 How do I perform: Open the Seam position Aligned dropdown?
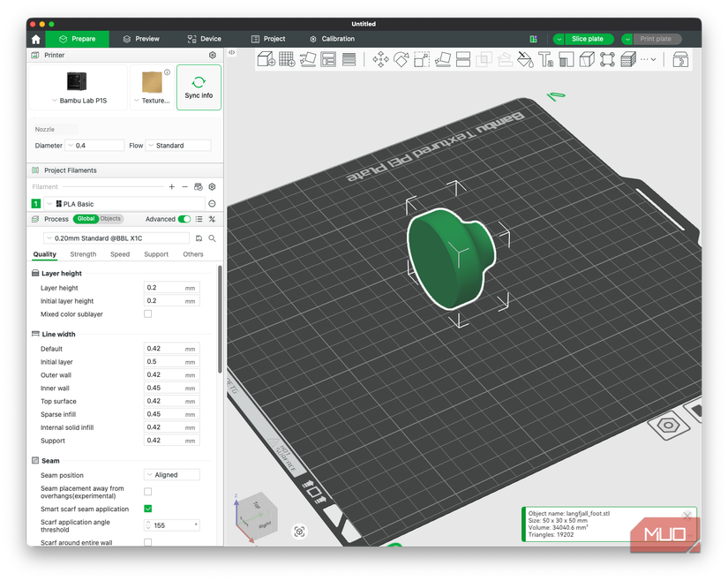point(172,475)
